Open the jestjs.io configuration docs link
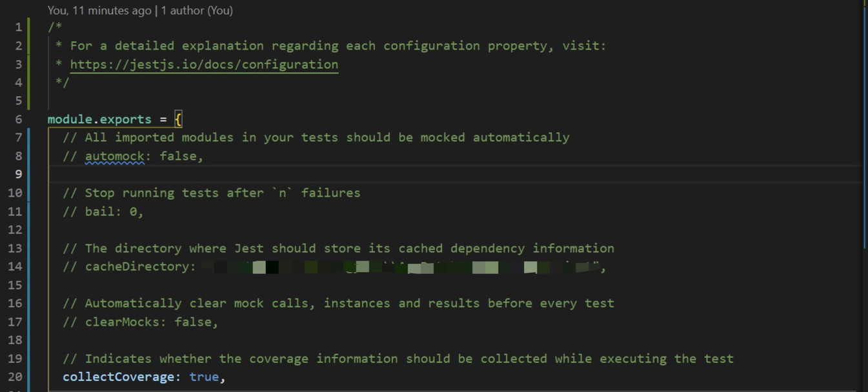This screenshot has height=392, width=868. (x=204, y=64)
